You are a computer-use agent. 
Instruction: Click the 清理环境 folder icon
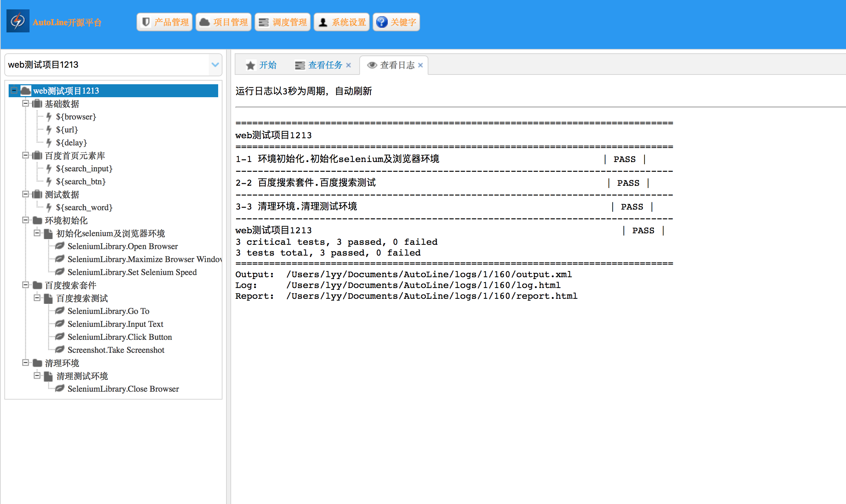point(37,363)
